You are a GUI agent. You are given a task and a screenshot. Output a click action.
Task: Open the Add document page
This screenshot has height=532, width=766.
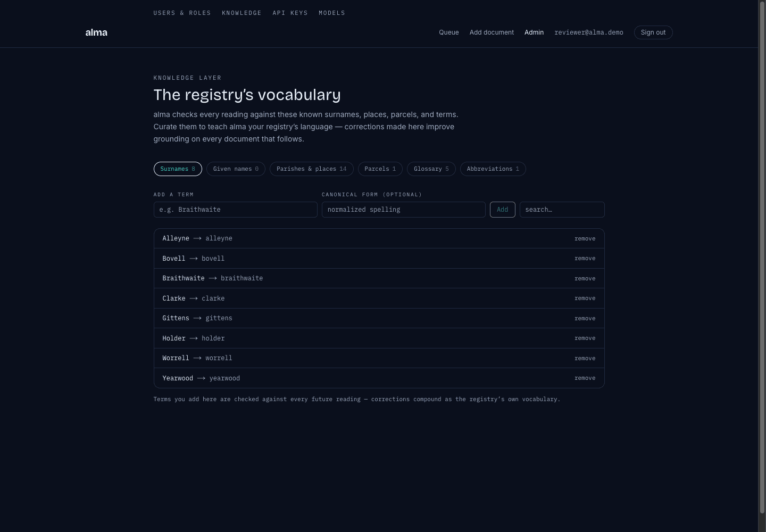492,32
